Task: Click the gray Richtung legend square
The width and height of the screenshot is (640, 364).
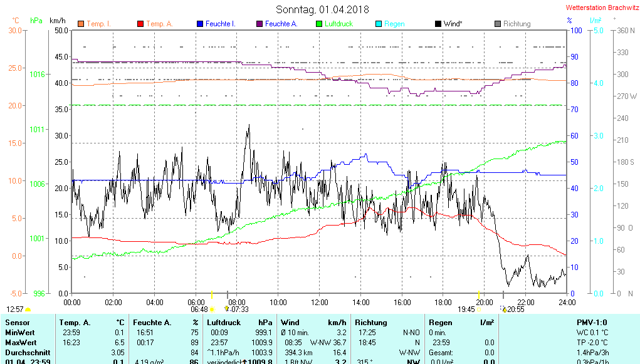Action: click(x=498, y=24)
